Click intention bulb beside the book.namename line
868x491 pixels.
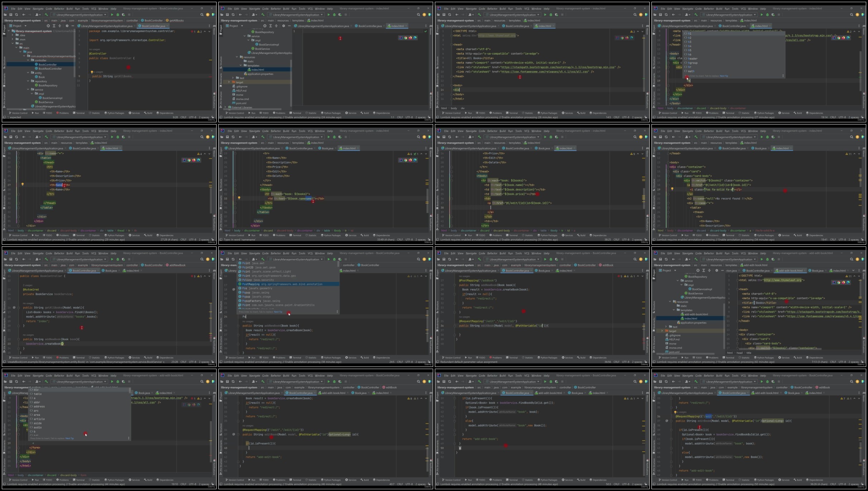(239, 198)
